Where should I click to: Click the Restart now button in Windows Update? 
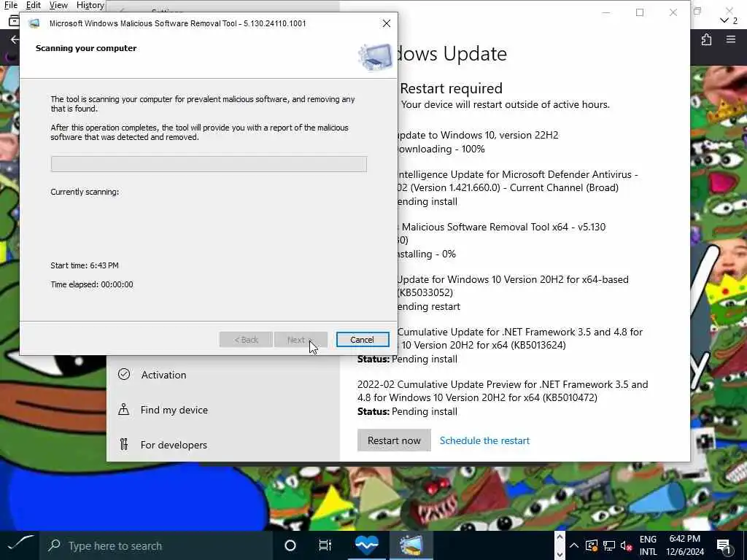(394, 440)
